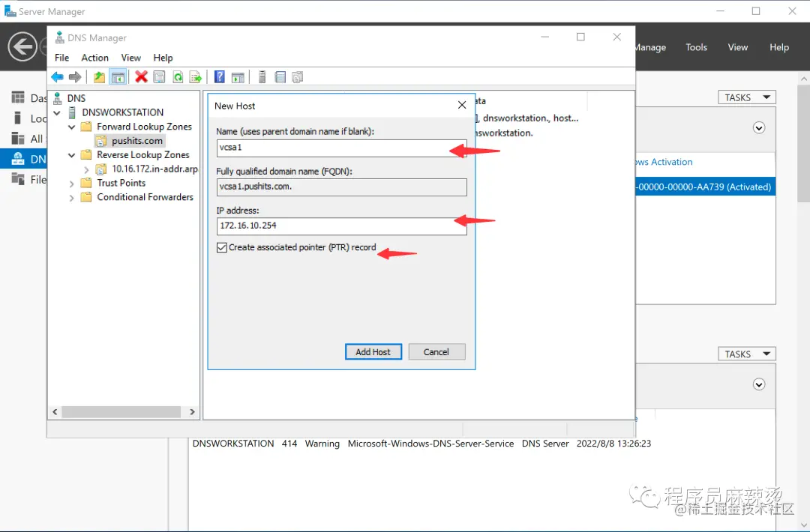Expand the Conditional Forwarders node
Screen dimensions: 810x532
pos(71,198)
